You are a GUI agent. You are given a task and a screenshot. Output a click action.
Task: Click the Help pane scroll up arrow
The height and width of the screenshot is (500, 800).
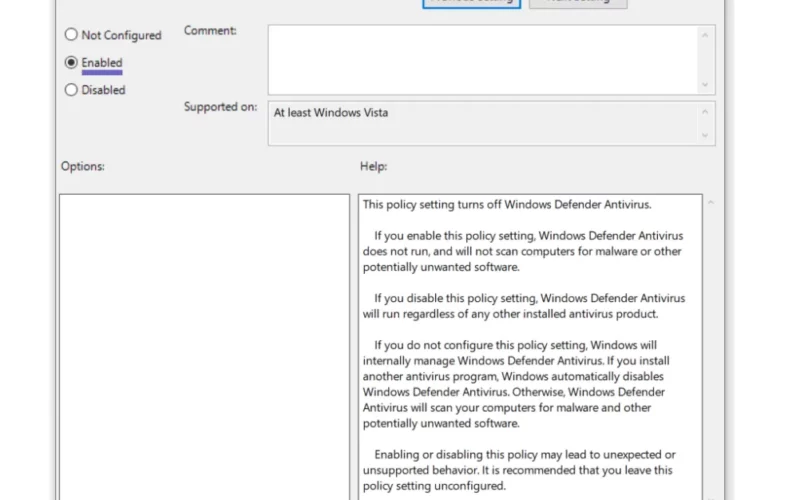coord(711,203)
